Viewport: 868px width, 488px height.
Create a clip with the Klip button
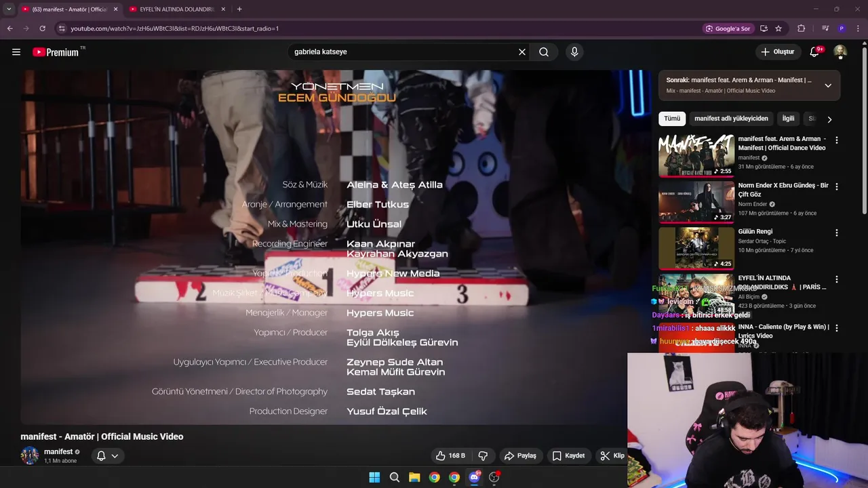coord(612,455)
